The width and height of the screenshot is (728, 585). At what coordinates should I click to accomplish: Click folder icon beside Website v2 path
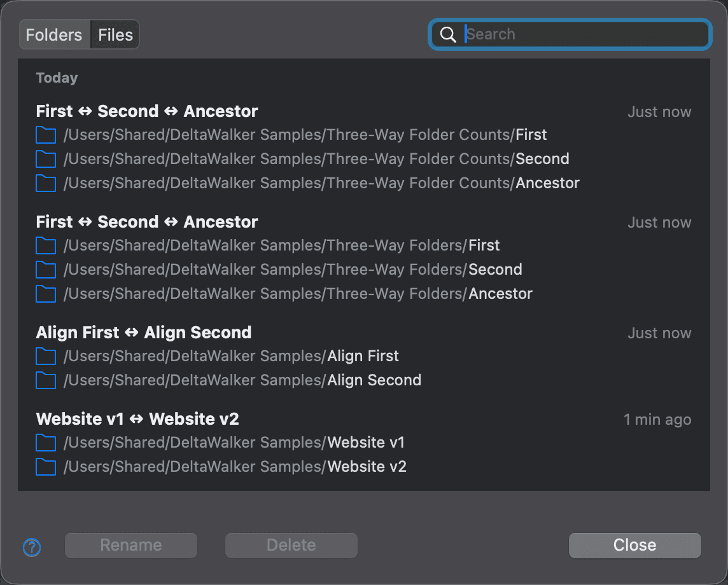click(46, 467)
